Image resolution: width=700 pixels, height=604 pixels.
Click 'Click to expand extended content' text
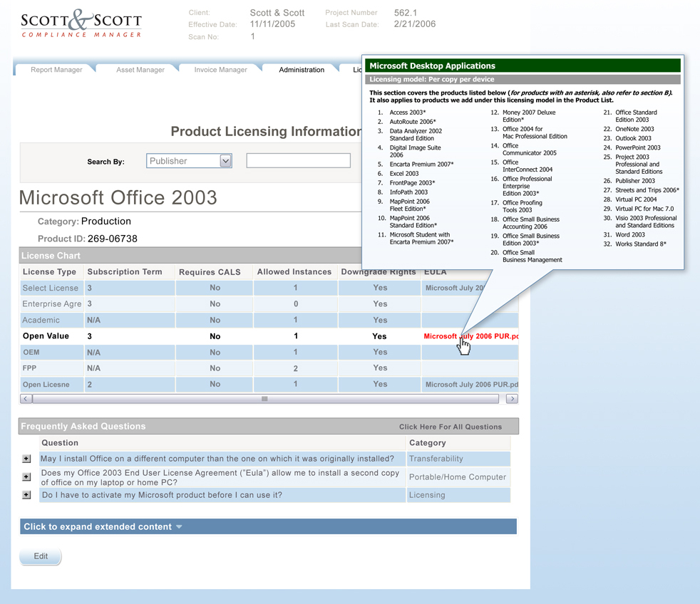tap(98, 527)
